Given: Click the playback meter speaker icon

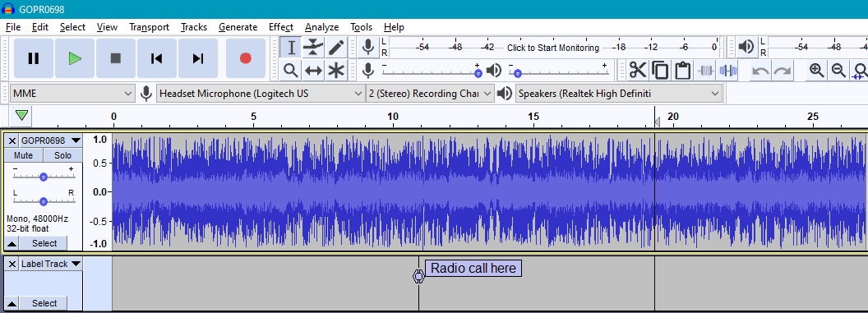Looking at the screenshot, I should pos(747,48).
